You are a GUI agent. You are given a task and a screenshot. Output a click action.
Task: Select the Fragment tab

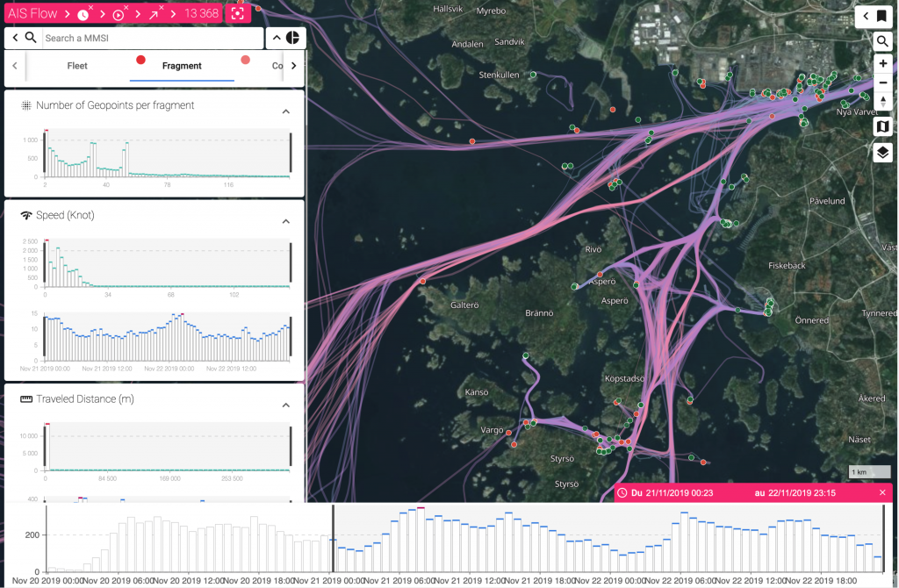point(182,66)
